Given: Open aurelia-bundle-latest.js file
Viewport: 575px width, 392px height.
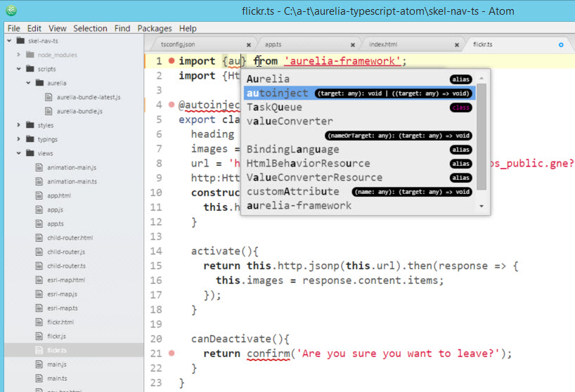Looking at the screenshot, I should point(89,97).
